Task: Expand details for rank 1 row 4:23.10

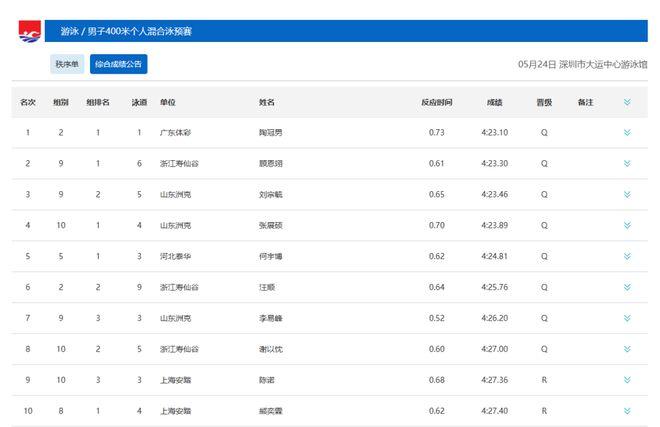Action: [627, 133]
